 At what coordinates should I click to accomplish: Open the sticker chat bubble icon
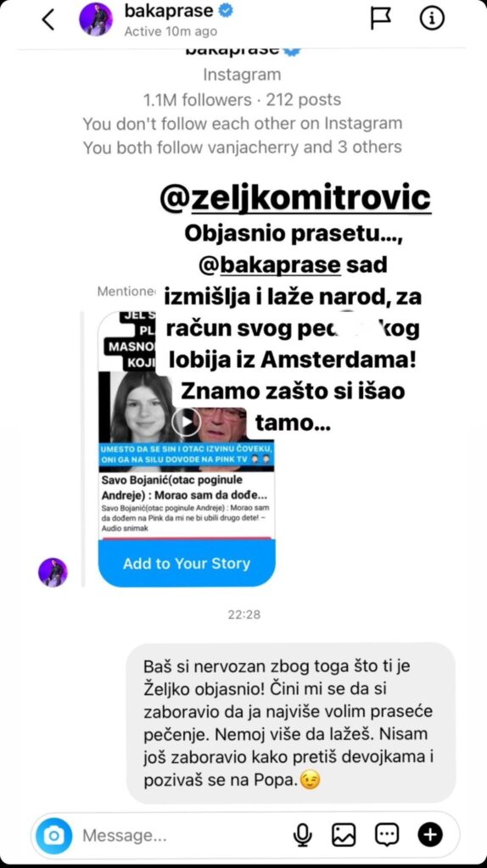click(x=387, y=835)
